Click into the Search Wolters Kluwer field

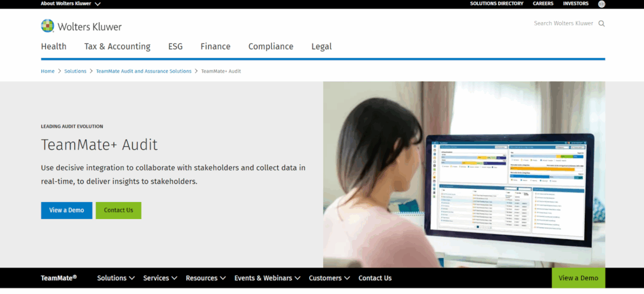[563, 23]
